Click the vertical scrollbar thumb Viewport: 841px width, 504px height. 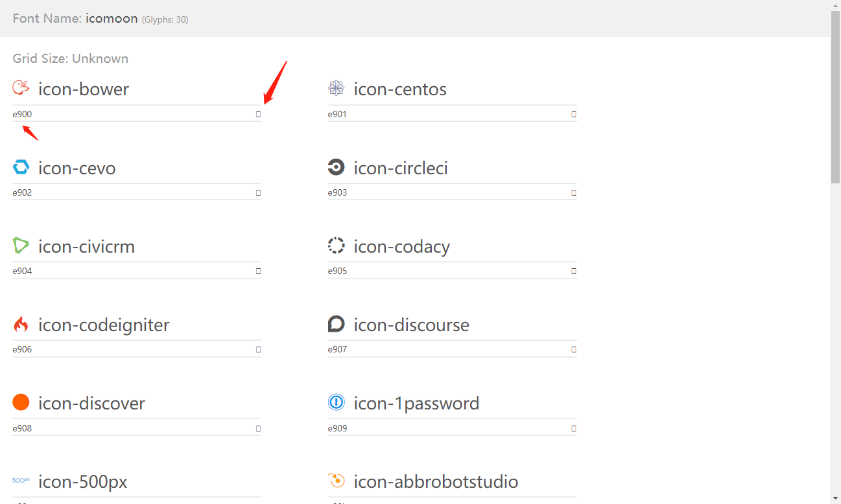tap(835, 97)
